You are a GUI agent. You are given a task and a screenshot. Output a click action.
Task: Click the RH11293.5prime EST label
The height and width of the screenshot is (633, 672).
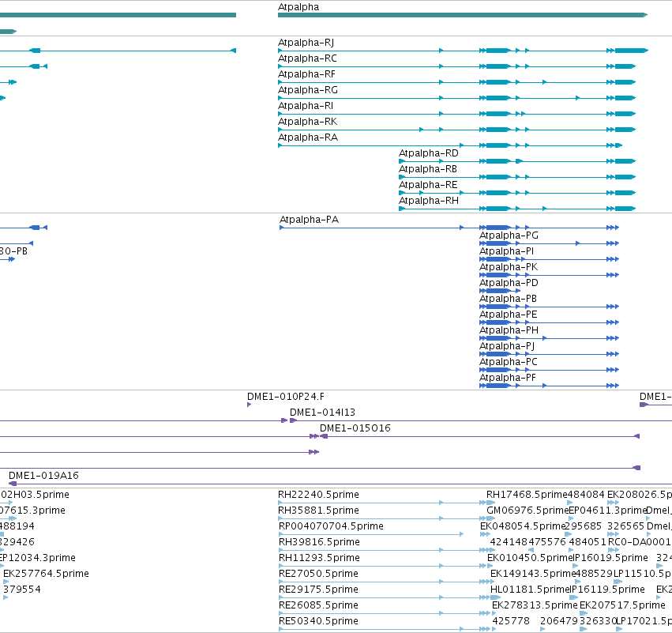click(319, 558)
